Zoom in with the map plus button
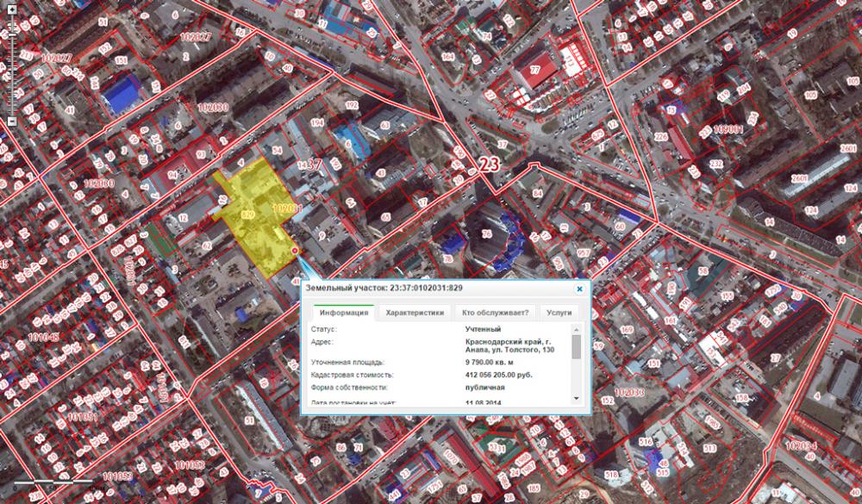The height and width of the screenshot is (504, 862). coord(12,9)
